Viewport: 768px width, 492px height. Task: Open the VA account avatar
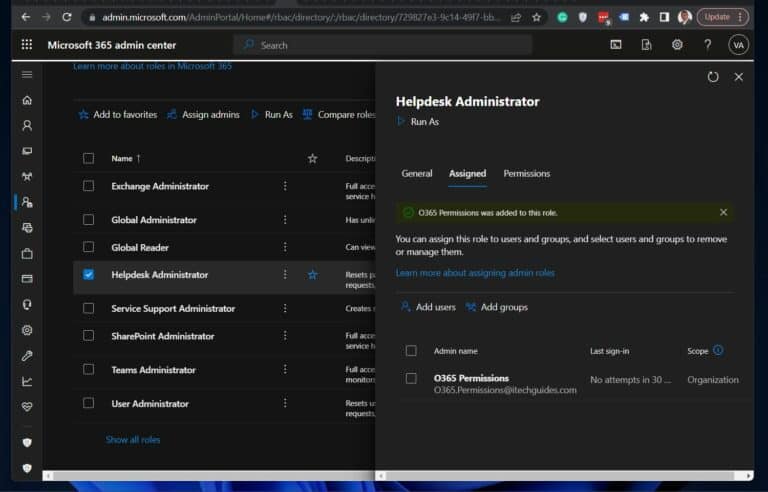(x=738, y=45)
